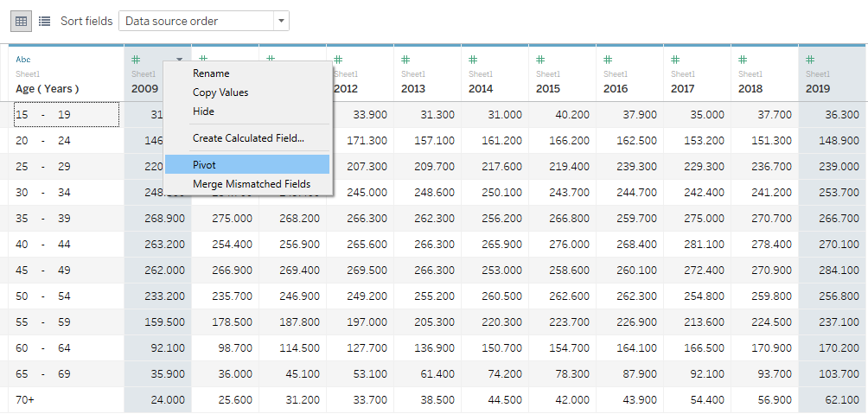Choose Hide from the column menu
The image size is (868, 414).
pyautogui.click(x=203, y=111)
